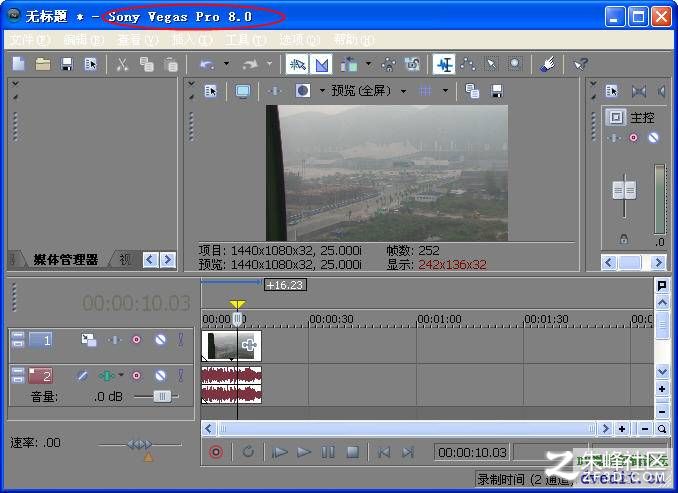Open the redo history dropdown arrow
678x493 pixels.
[269, 64]
